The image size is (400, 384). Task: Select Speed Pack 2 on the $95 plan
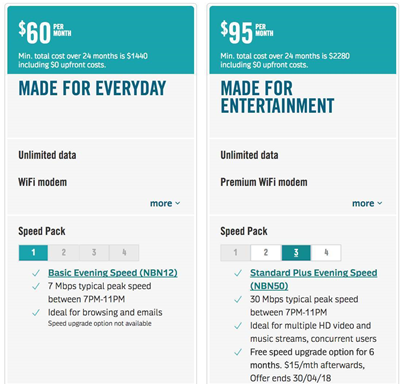click(266, 253)
